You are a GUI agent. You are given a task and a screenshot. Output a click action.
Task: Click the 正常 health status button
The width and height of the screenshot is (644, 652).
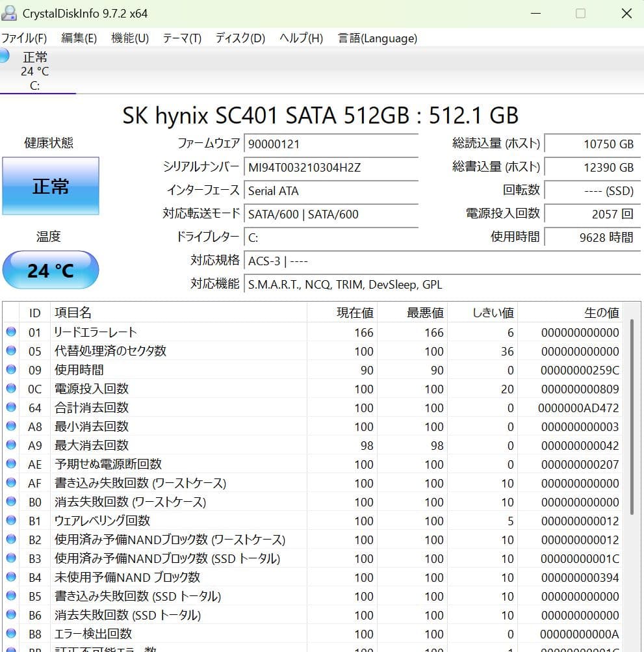click(51, 186)
